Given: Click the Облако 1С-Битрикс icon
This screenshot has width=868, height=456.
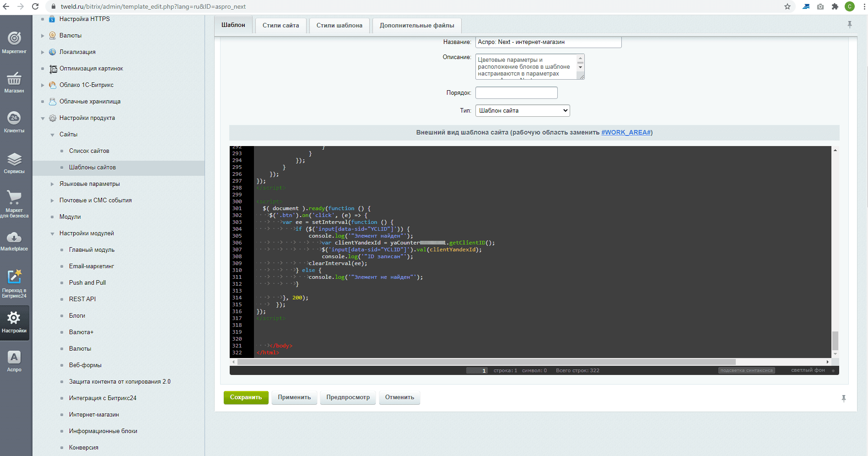Looking at the screenshot, I should tap(52, 85).
